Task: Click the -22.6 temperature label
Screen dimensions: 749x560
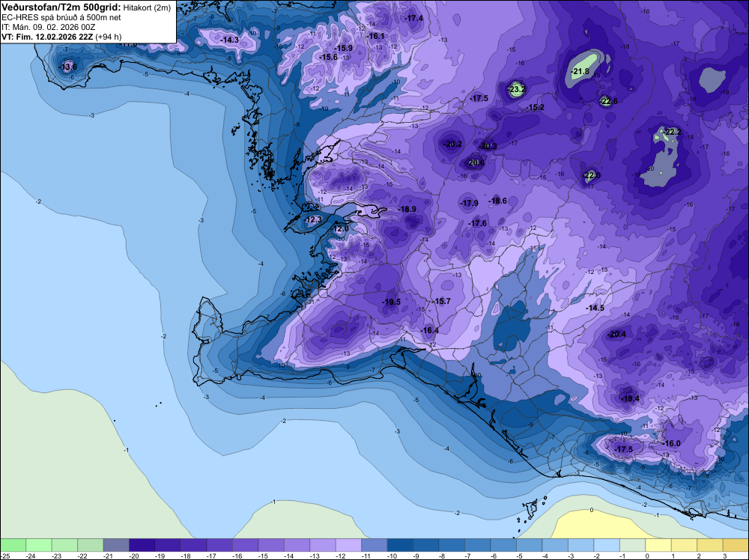Action: (608, 101)
